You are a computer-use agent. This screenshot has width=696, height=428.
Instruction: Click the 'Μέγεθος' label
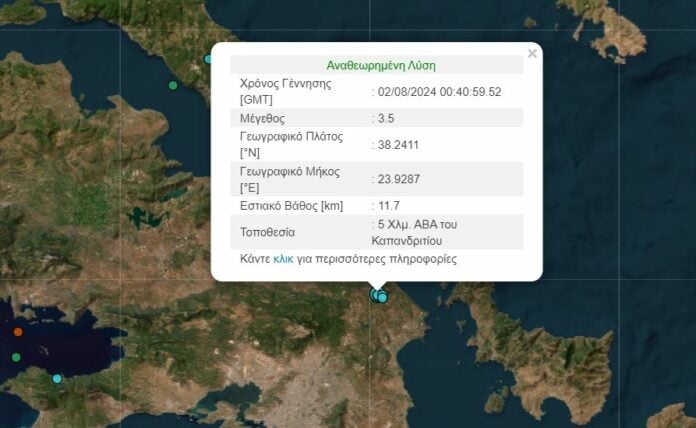(262, 119)
